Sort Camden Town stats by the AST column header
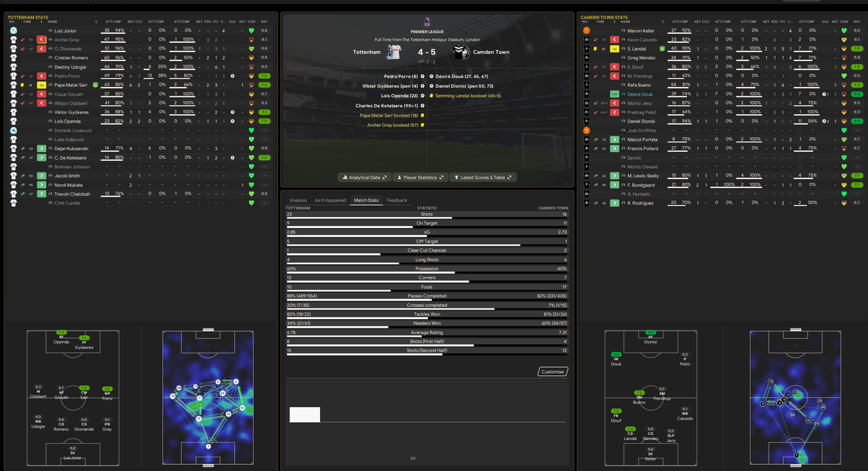This screenshot has width=868, height=471. (x=834, y=22)
